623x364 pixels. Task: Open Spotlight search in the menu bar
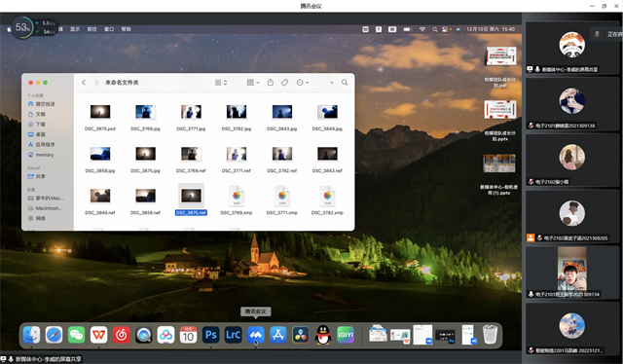(x=435, y=29)
